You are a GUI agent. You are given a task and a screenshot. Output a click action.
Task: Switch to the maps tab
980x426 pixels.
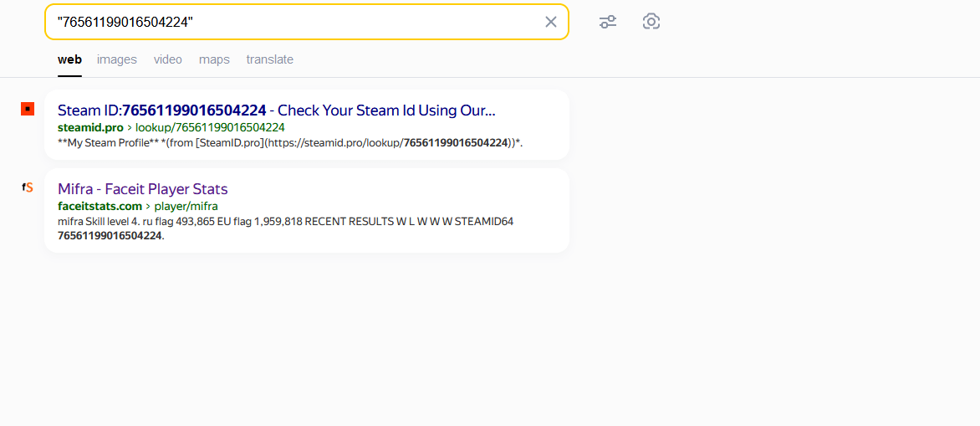pos(214,59)
